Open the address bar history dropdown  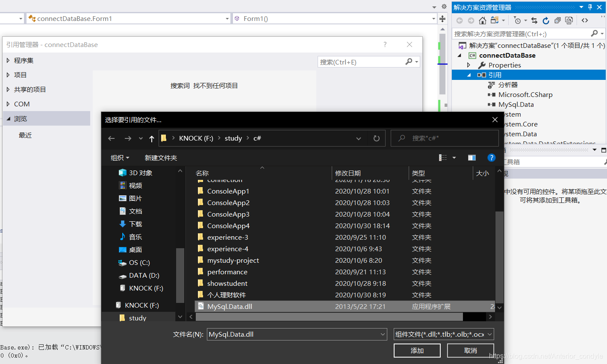[359, 138]
